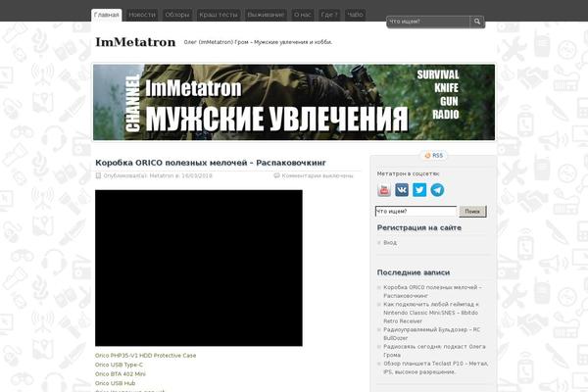588x392 pixels.
Task: Click the 'Комментарии выключены' text
Action: tap(318, 175)
